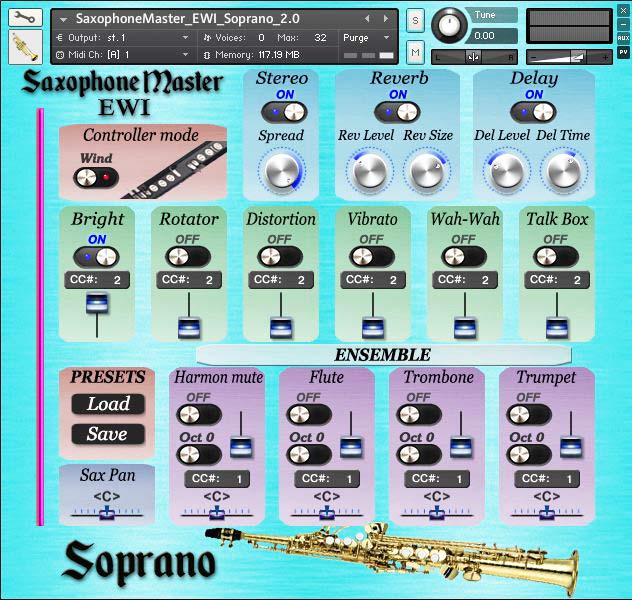Click the ENSEMBLE section header bar
Screen dimensions: 632x600
(x=383, y=355)
